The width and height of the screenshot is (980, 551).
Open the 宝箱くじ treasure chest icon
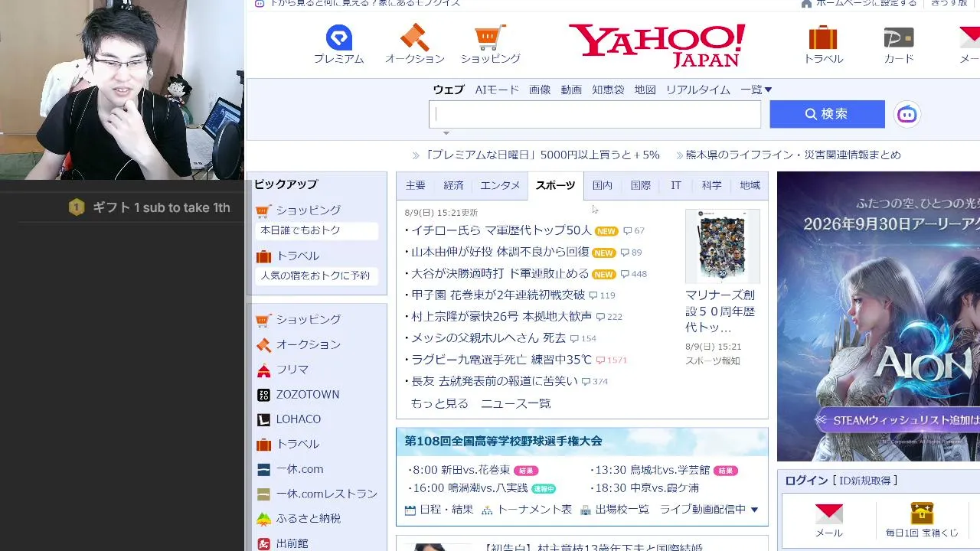pyautogui.click(x=922, y=513)
